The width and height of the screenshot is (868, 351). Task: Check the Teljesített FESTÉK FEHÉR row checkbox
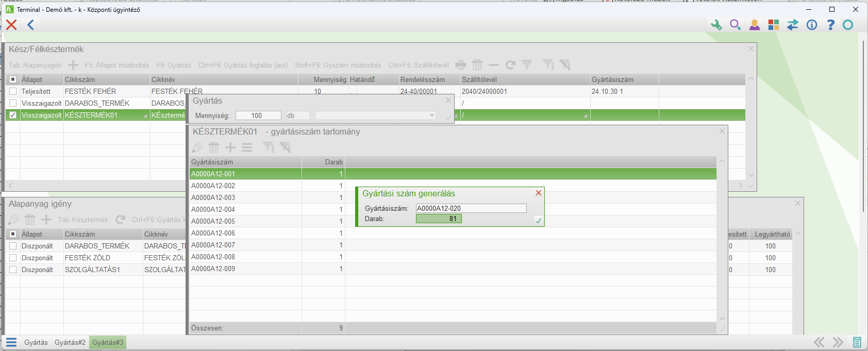tap(13, 91)
